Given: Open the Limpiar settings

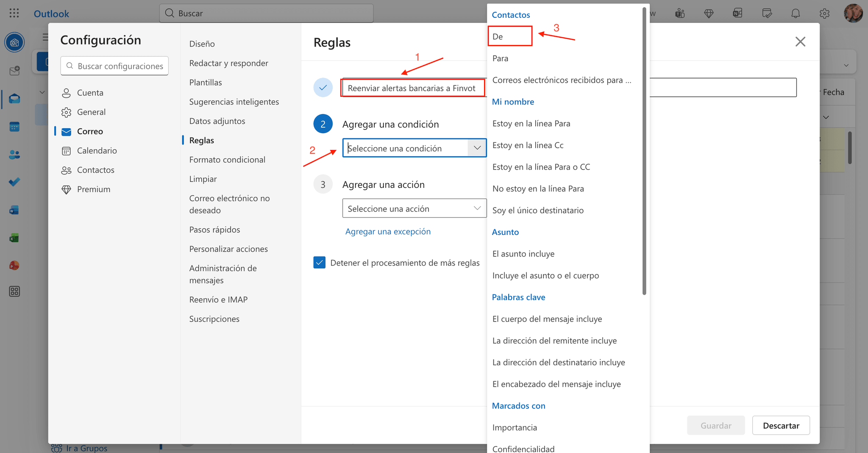Looking at the screenshot, I should click(x=203, y=179).
